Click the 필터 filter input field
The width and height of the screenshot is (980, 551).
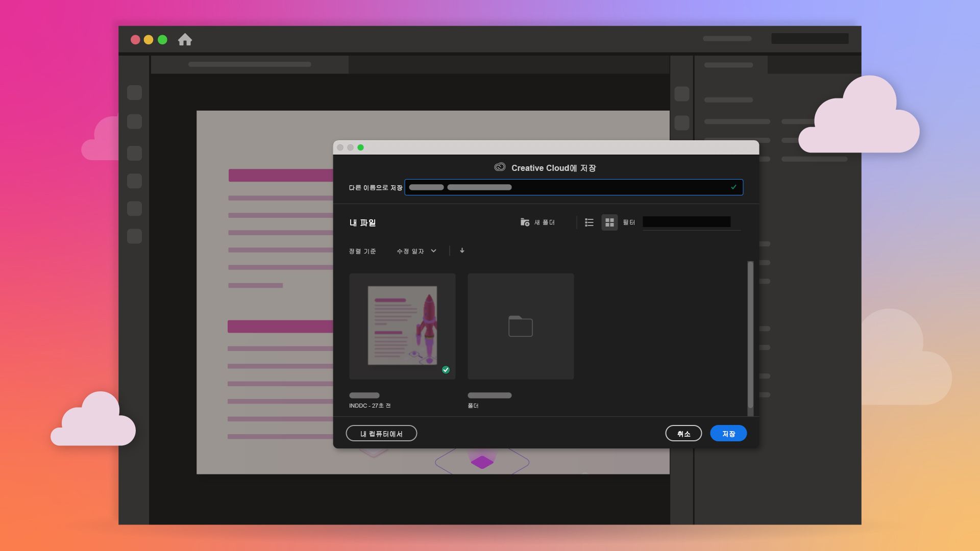pyautogui.click(x=686, y=222)
